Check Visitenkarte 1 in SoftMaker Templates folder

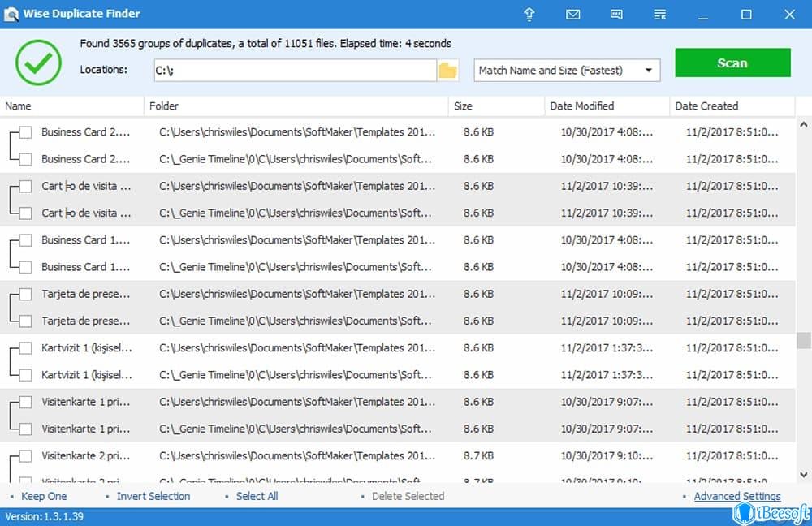pos(25,402)
